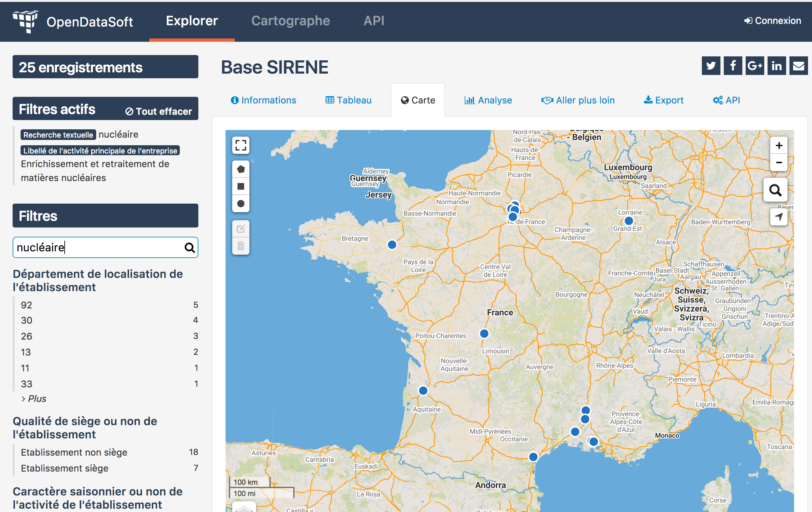Switch to the Tableau tab

(x=348, y=100)
